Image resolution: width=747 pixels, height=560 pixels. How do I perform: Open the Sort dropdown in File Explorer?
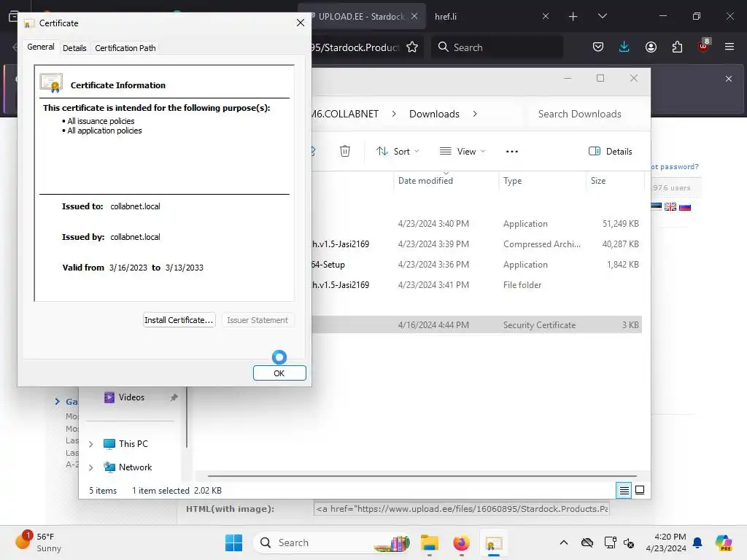pyautogui.click(x=398, y=152)
